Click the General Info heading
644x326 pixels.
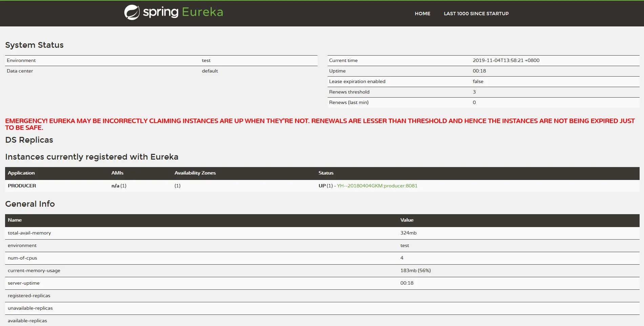tap(30, 204)
